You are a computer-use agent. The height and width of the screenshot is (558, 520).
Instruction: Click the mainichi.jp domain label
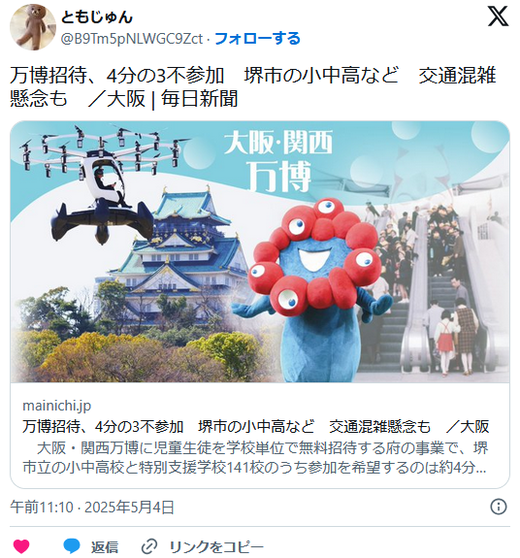57,405
